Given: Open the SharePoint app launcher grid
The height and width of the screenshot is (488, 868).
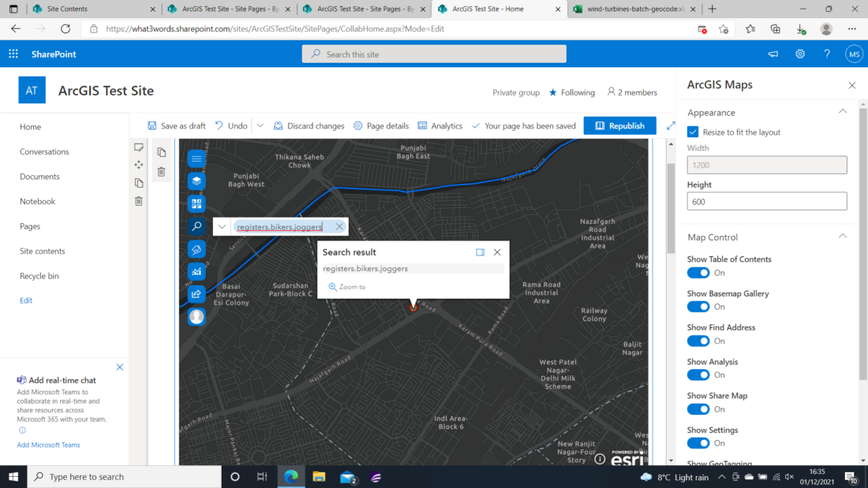Looking at the screenshot, I should (x=13, y=54).
